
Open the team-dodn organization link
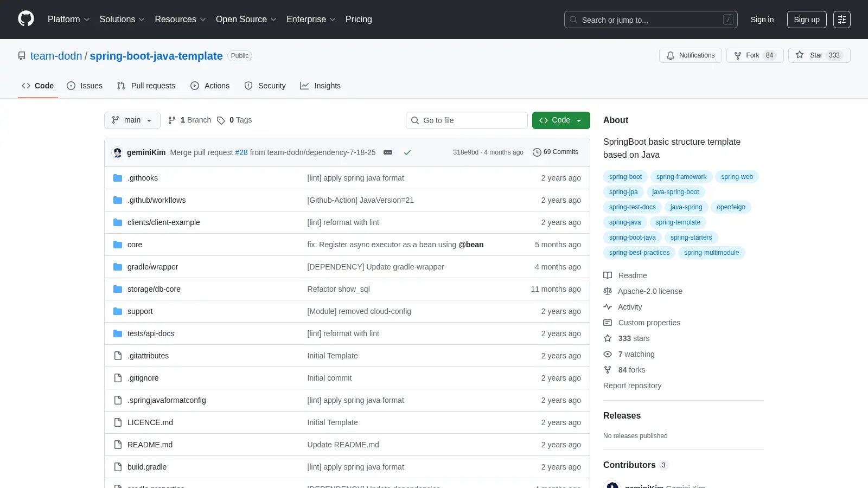pyautogui.click(x=56, y=56)
